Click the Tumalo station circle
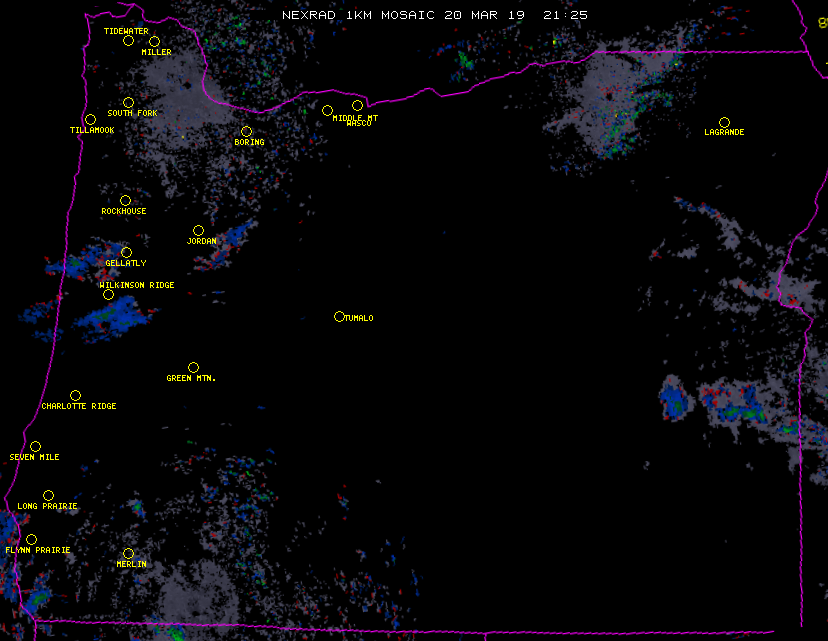Image resolution: width=828 pixels, height=641 pixels. pos(339,317)
